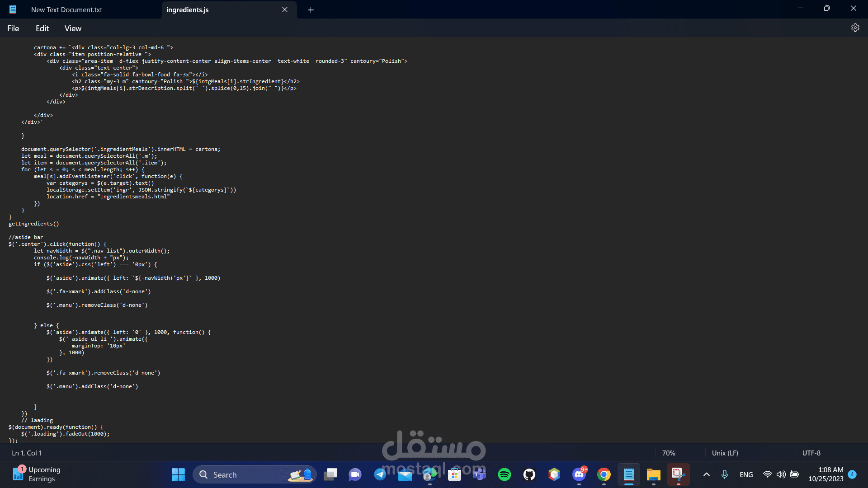Close the ingredients.js tab
Image resolution: width=868 pixels, height=488 pixels.
(x=285, y=10)
